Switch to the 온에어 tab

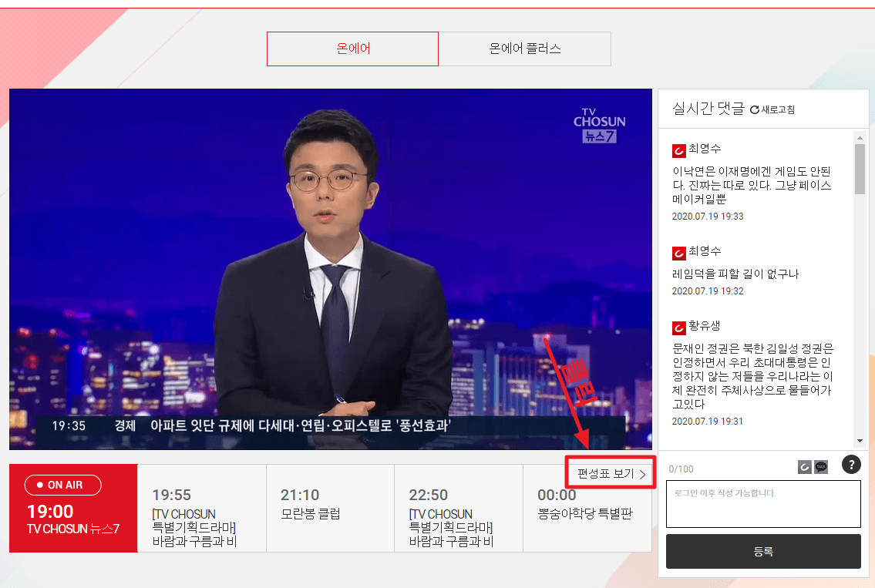pos(352,49)
